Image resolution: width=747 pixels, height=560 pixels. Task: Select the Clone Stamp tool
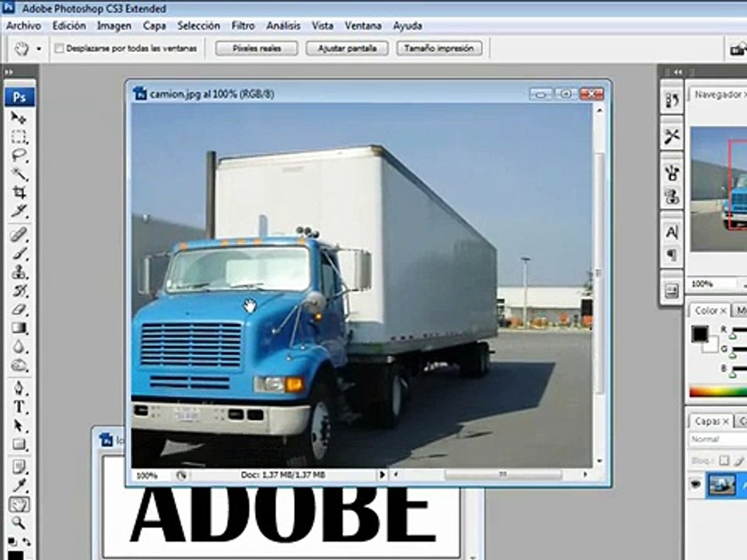pos(19,272)
